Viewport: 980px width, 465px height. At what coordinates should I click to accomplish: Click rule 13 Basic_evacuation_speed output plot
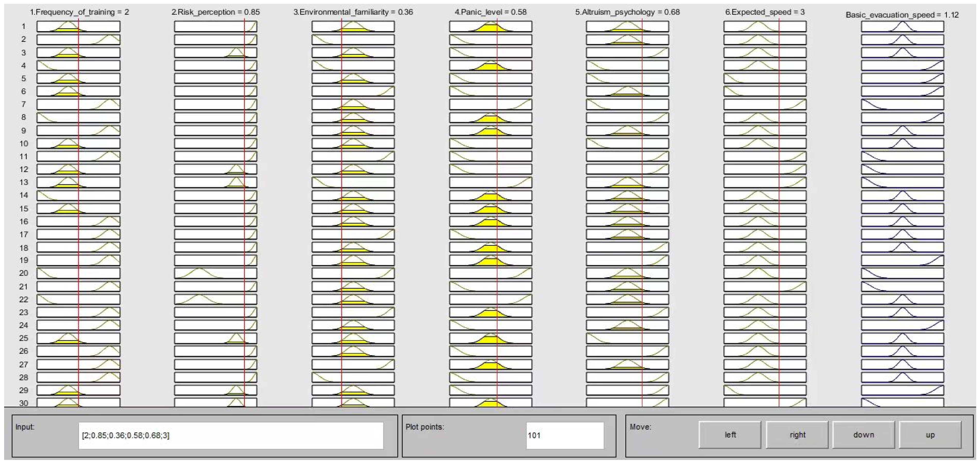click(902, 182)
